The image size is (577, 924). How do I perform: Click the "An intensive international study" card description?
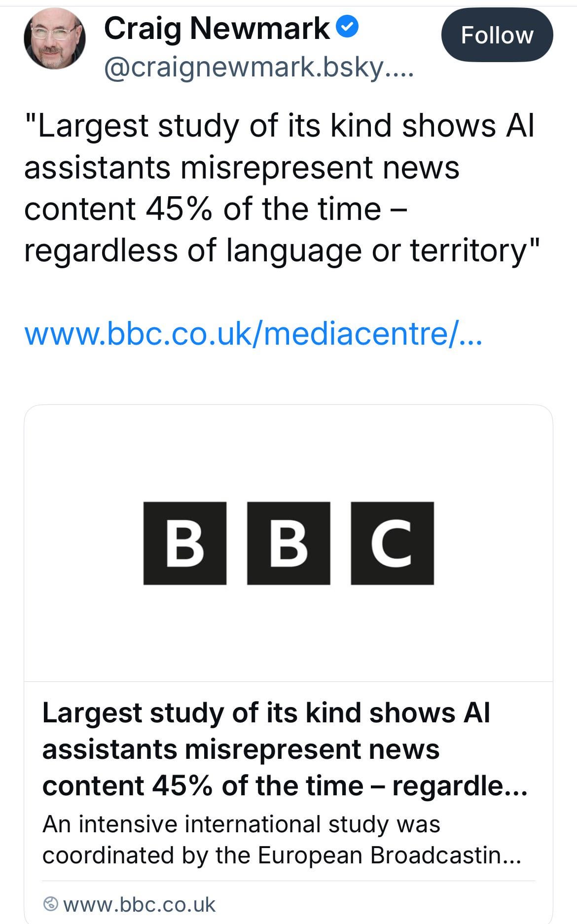242,824
